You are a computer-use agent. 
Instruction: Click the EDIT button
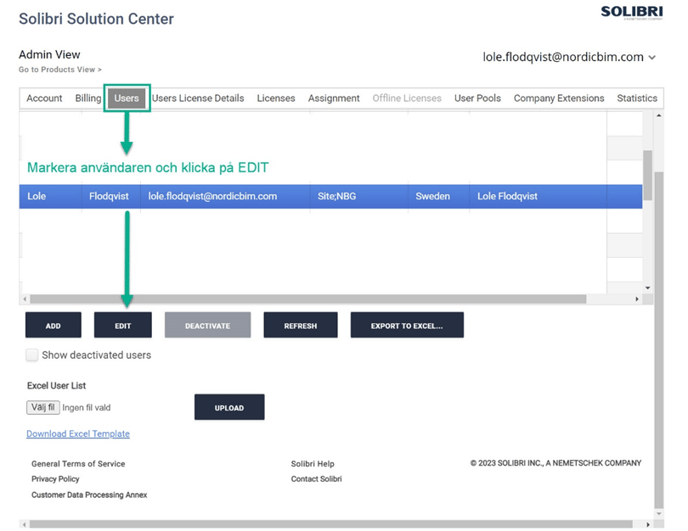point(122,326)
